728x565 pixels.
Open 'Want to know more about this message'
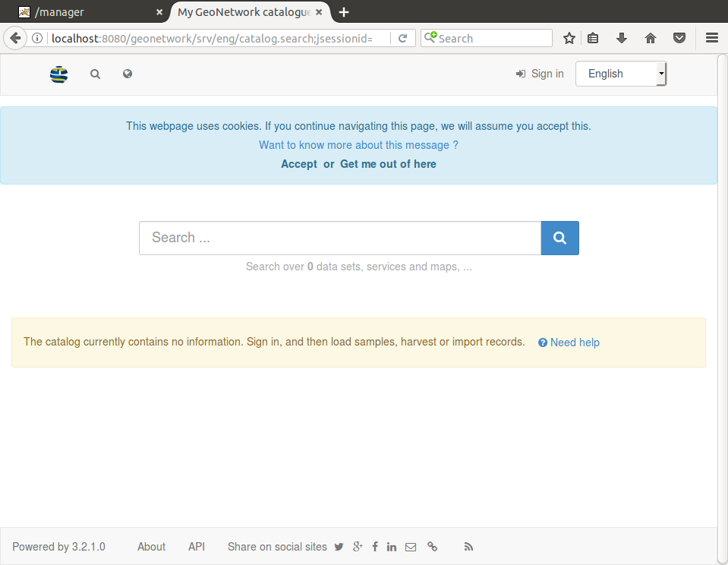[358, 145]
